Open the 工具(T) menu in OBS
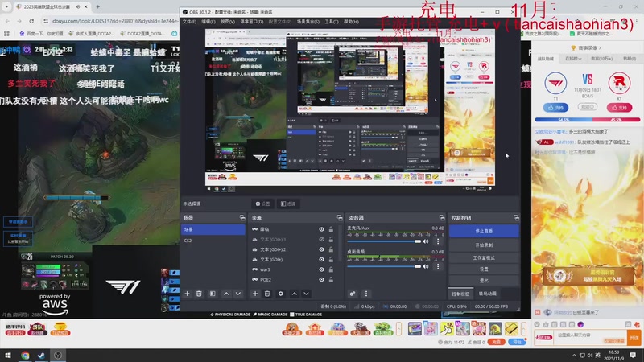This screenshot has height=362, width=644. pos(332,22)
